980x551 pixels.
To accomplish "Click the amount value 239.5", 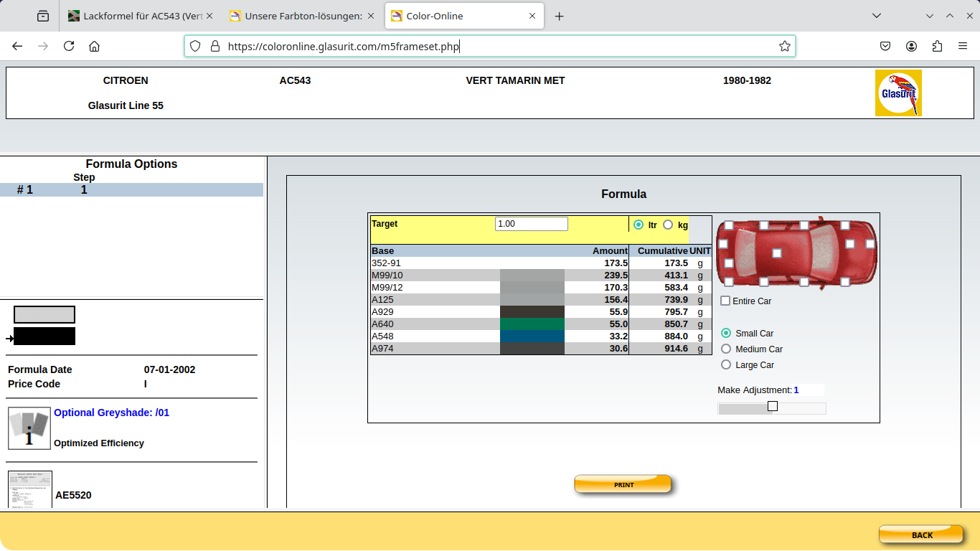I will [616, 275].
